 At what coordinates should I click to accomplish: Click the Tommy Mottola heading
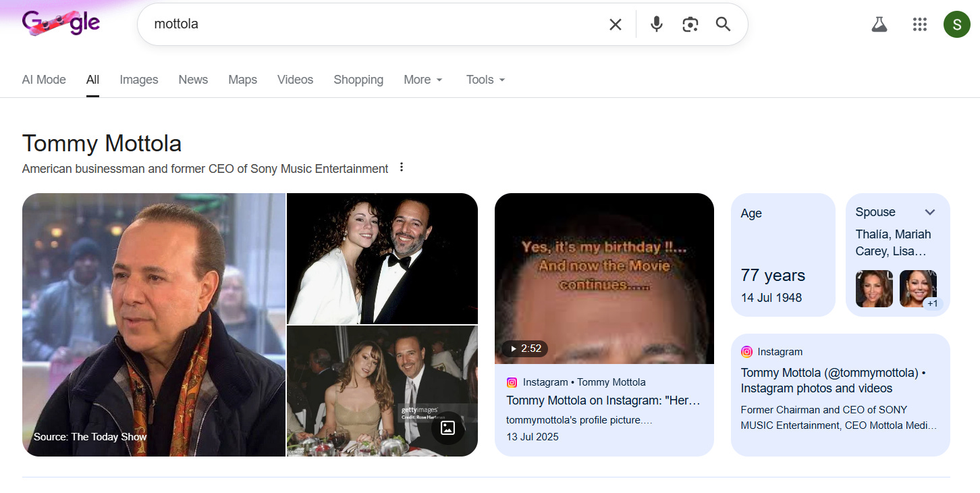[102, 143]
